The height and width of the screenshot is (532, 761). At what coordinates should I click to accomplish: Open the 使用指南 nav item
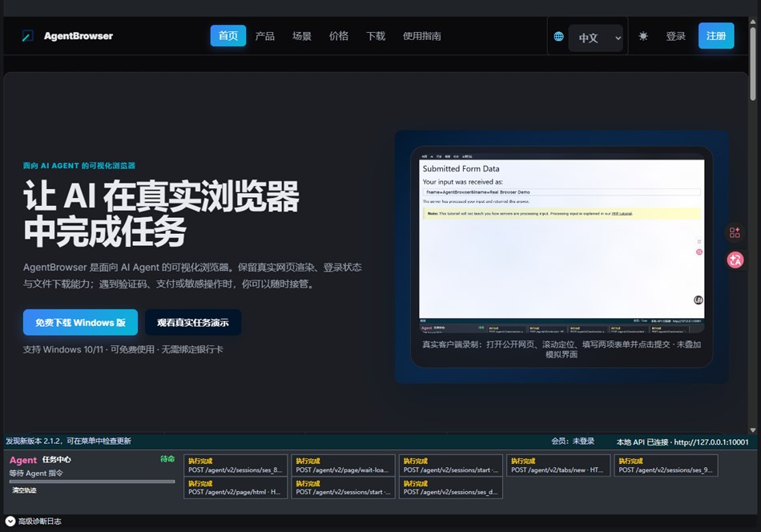point(421,36)
